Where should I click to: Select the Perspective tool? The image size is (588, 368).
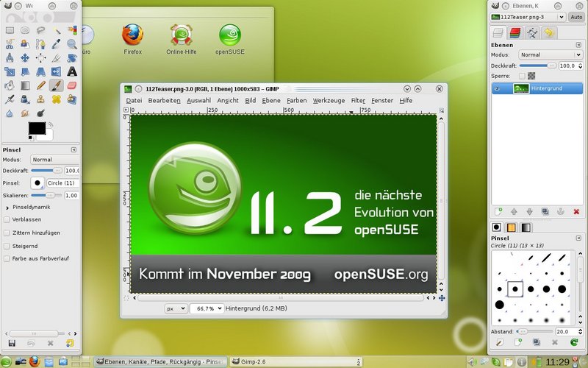(x=41, y=71)
